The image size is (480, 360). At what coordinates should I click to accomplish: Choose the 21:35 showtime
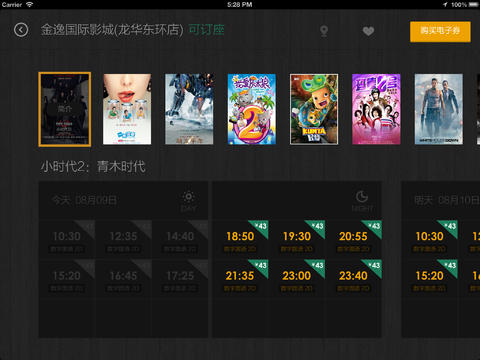pos(240,279)
